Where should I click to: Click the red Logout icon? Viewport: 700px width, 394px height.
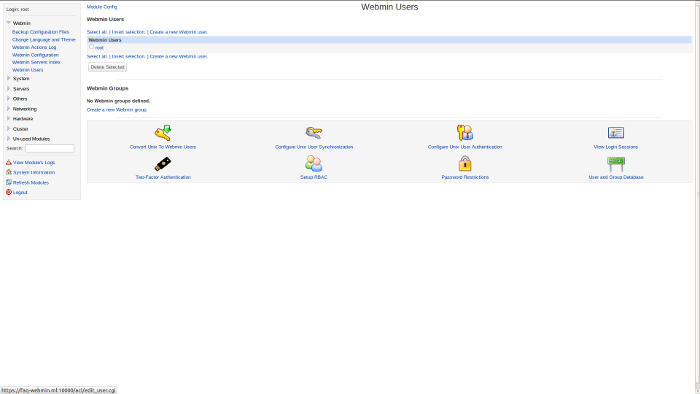click(x=8, y=192)
